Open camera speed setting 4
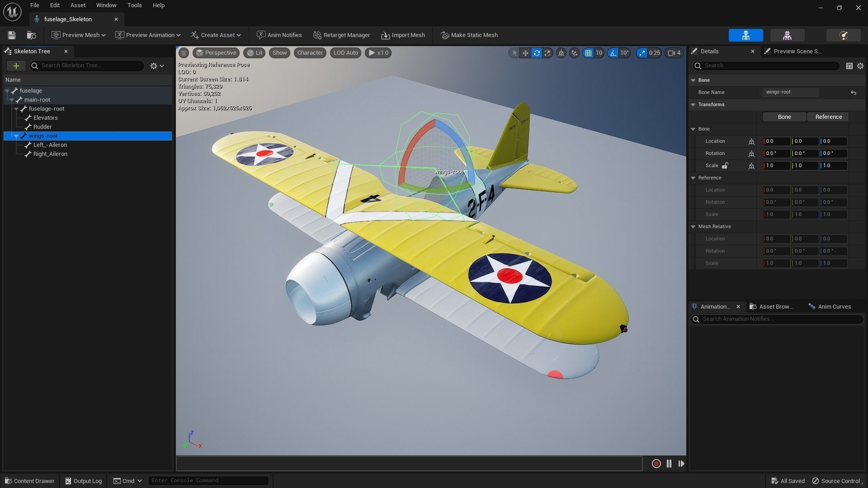 coord(674,53)
